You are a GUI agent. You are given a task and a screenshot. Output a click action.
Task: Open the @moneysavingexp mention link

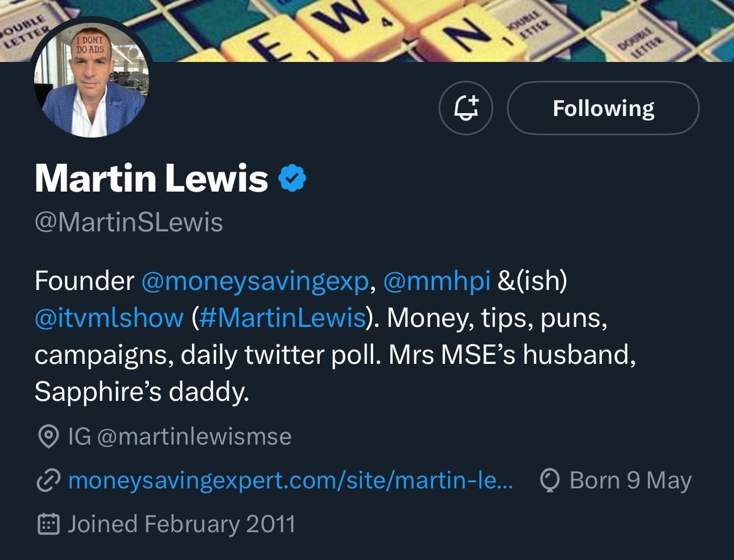click(x=255, y=281)
